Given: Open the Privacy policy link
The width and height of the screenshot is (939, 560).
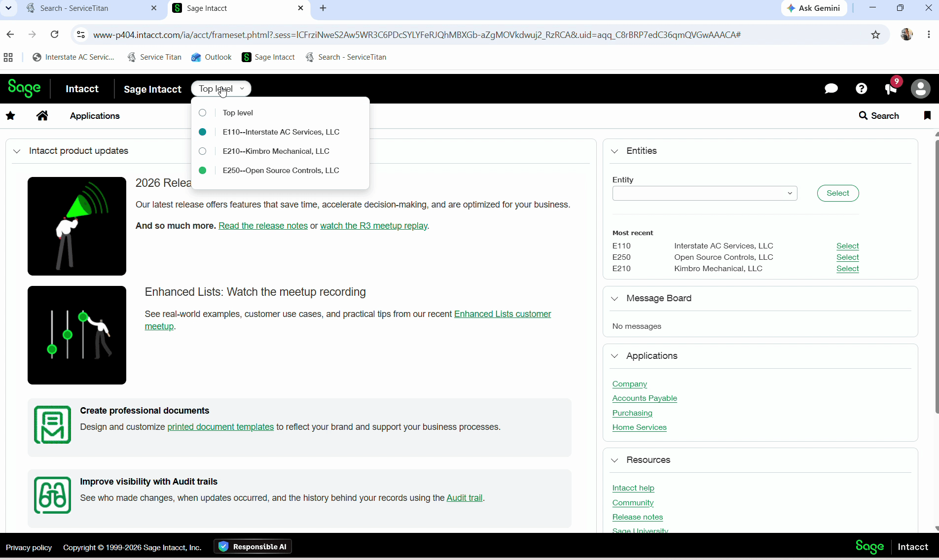Looking at the screenshot, I should [29, 548].
